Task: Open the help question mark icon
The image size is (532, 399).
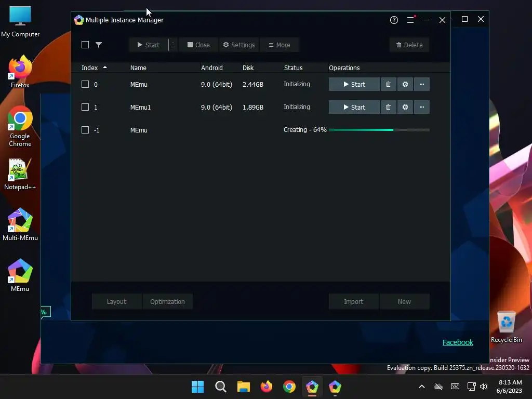Action: coord(394,20)
